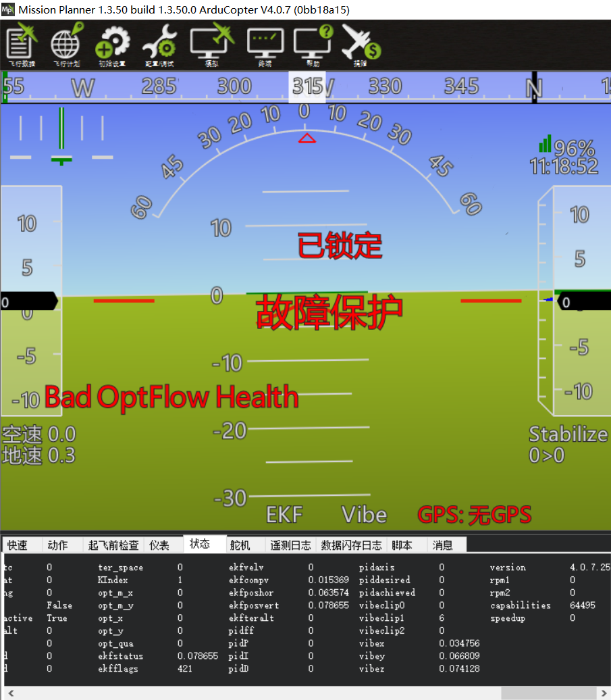
Task: Open the Simulation (模拟) monitor icon
Action: coord(212,45)
